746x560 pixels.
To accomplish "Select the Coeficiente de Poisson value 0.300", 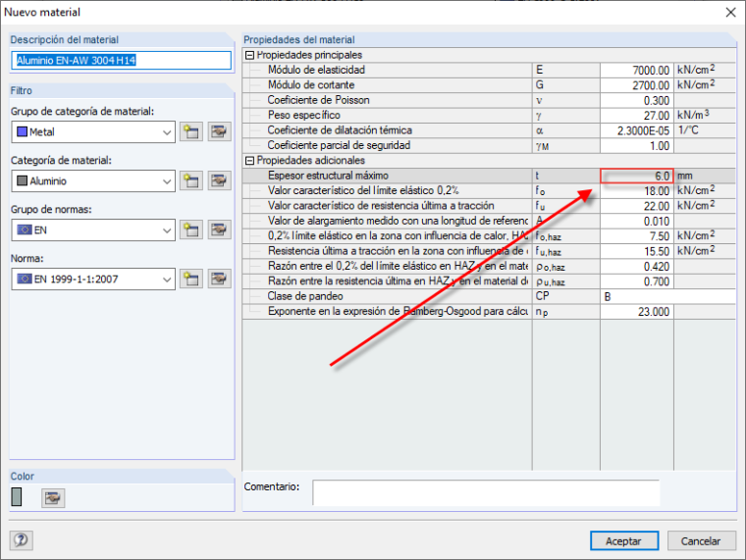I will click(637, 100).
